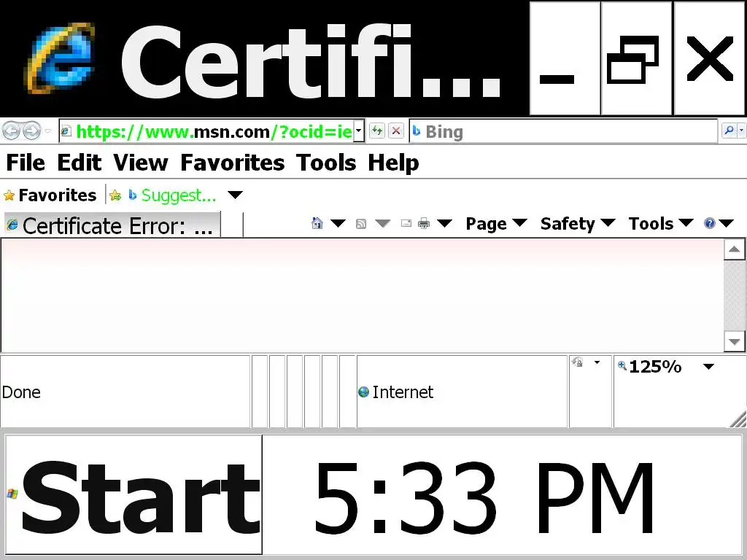Click the Bing search box

[x=563, y=131]
